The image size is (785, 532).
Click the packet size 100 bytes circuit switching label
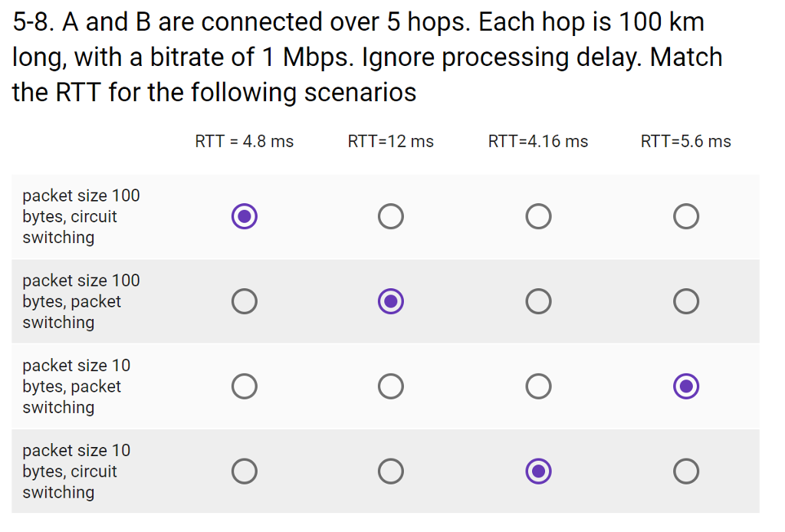click(x=80, y=216)
